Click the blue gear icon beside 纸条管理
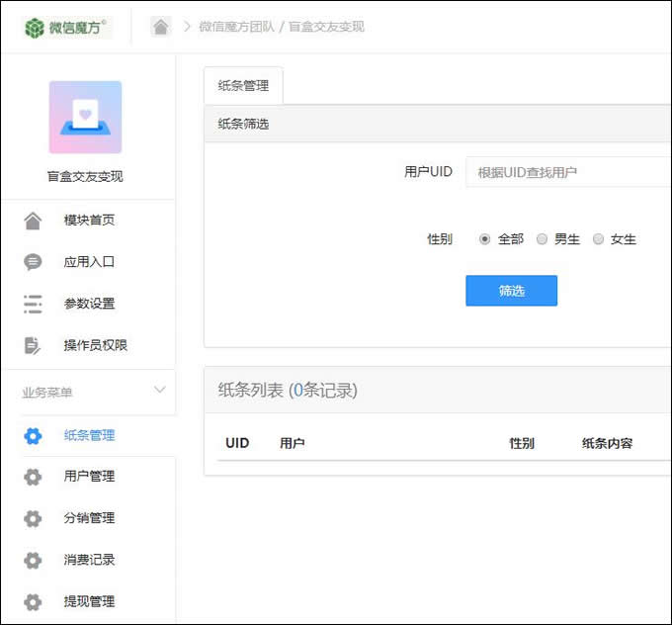The width and height of the screenshot is (672, 625). tap(33, 435)
